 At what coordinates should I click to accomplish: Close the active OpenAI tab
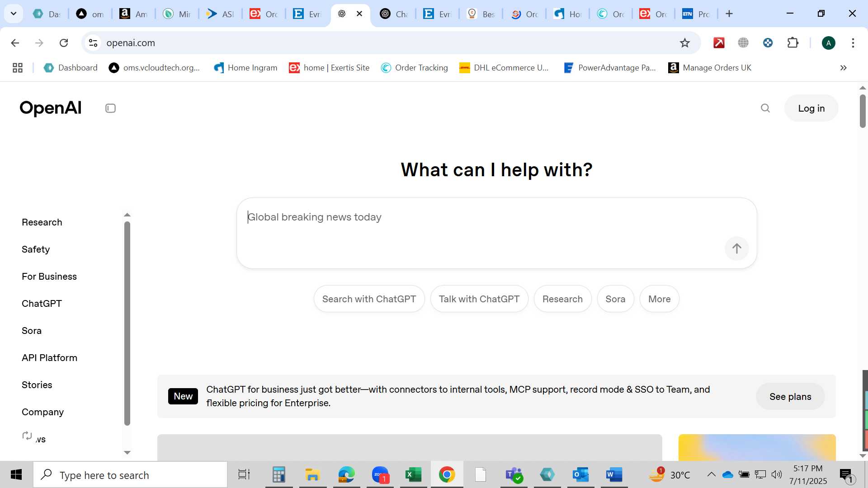click(359, 14)
